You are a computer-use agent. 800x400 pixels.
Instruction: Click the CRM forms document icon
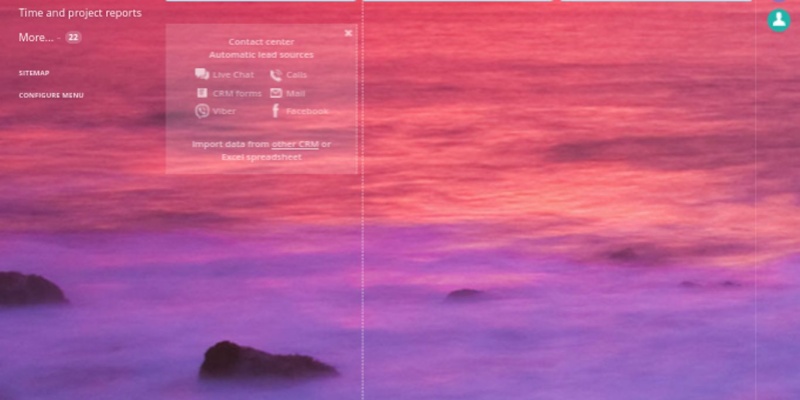point(201,93)
